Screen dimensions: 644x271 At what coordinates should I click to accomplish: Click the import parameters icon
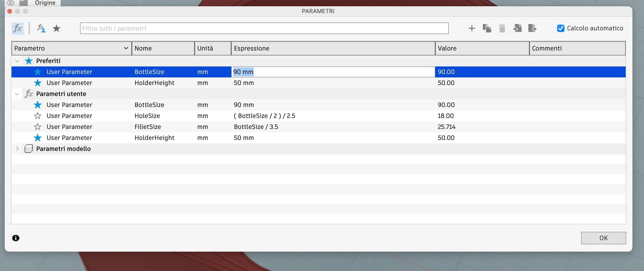[517, 28]
